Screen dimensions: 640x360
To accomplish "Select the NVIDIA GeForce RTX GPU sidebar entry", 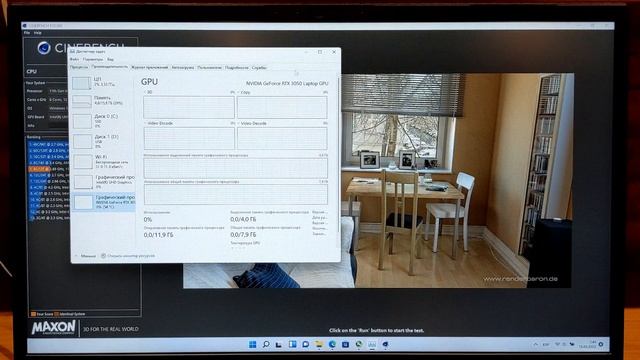I will [x=103, y=202].
